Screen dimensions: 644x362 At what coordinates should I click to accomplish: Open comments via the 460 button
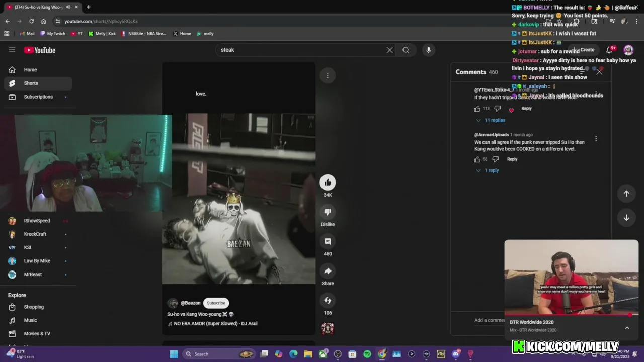coord(328,241)
